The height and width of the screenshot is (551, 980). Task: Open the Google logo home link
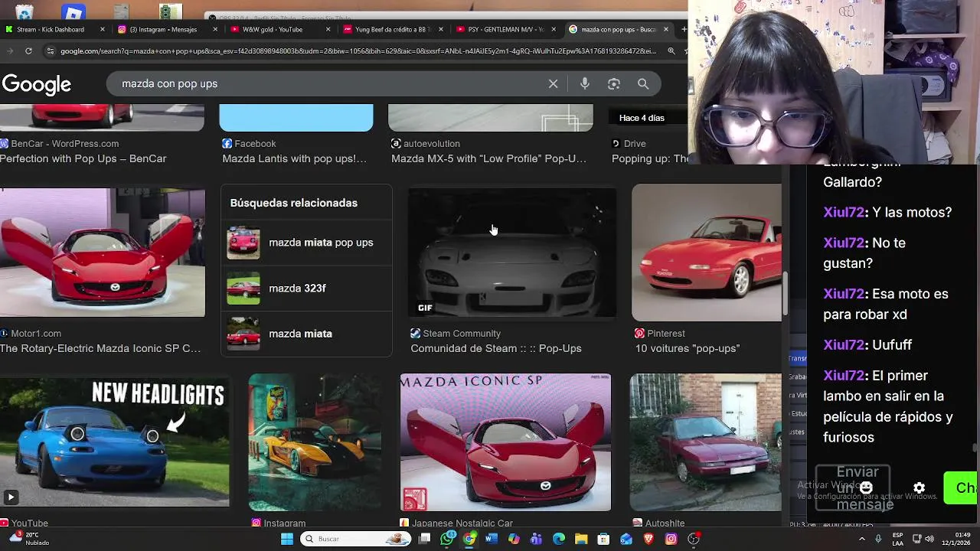pyautogui.click(x=36, y=84)
